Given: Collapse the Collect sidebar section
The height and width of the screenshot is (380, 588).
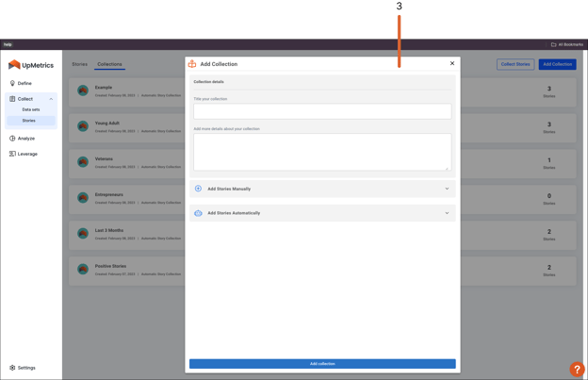Looking at the screenshot, I should point(51,99).
